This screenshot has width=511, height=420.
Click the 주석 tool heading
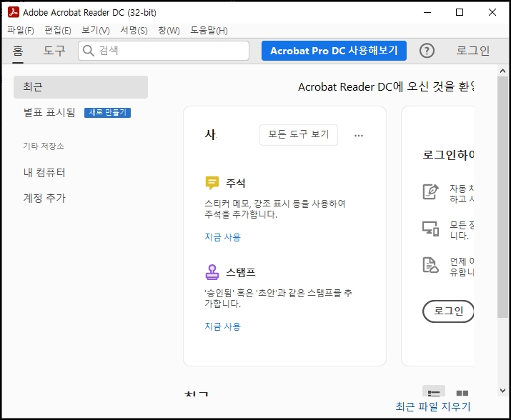pyautogui.click(x=236, y=183)
